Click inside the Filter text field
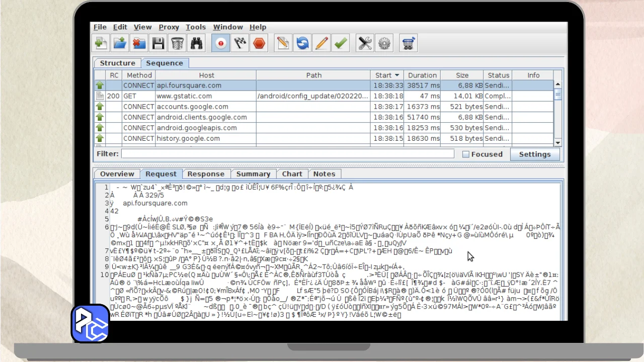Image resolution: width=644 pixels, height=362 pixels. point(287,154)
